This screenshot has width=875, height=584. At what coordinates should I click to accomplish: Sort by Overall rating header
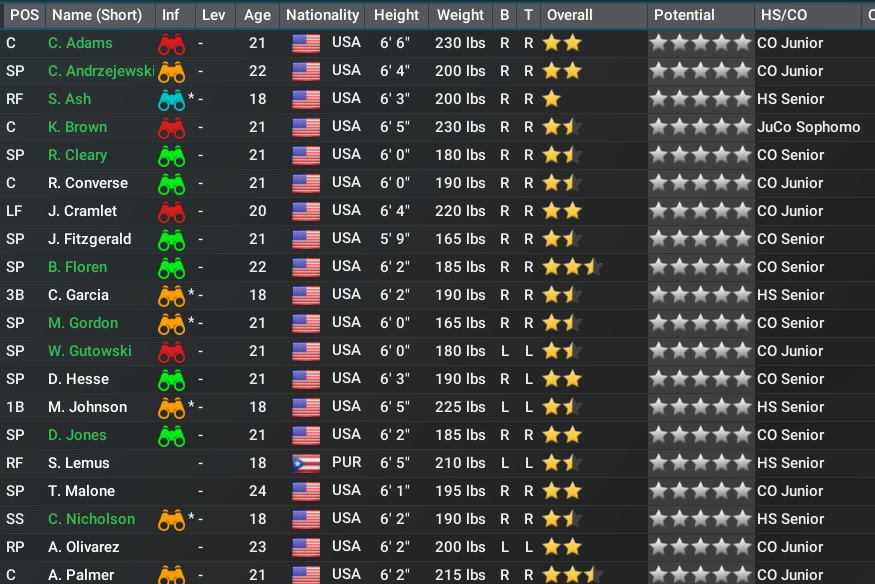tap(570, 15)
